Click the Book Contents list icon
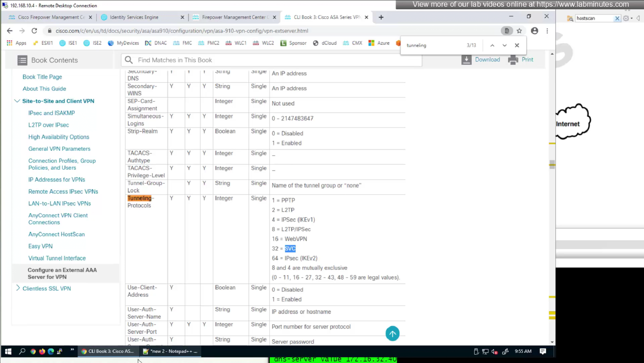This screenshot has height=363, width=644. 22,60
